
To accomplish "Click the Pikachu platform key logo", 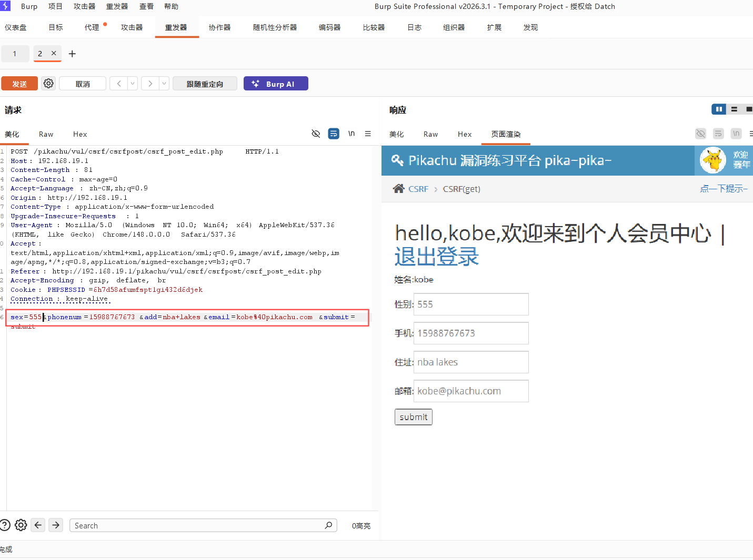I will click(397, 160).
